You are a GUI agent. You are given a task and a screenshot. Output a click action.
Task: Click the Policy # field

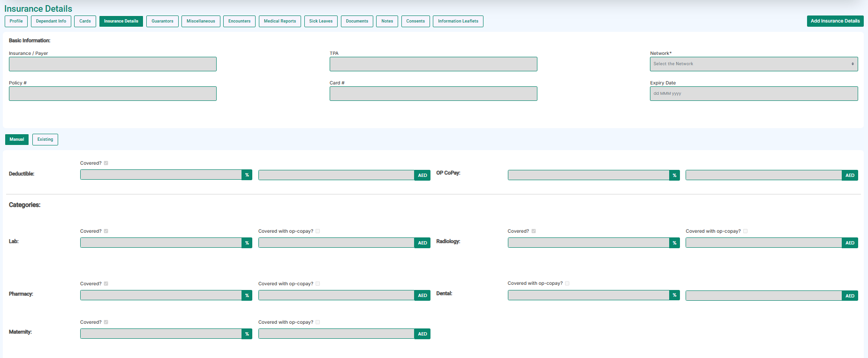pos(113,93)
